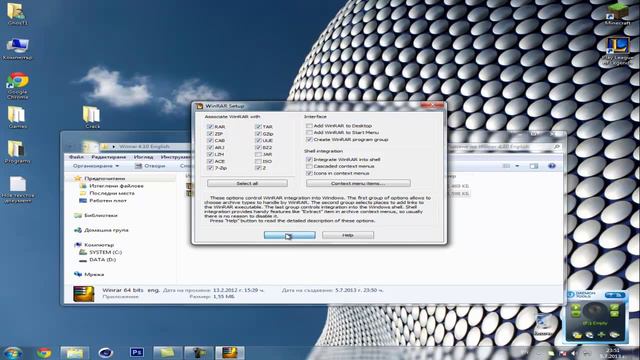Enable the ISO association checkbox

click(x=258, y=161)
